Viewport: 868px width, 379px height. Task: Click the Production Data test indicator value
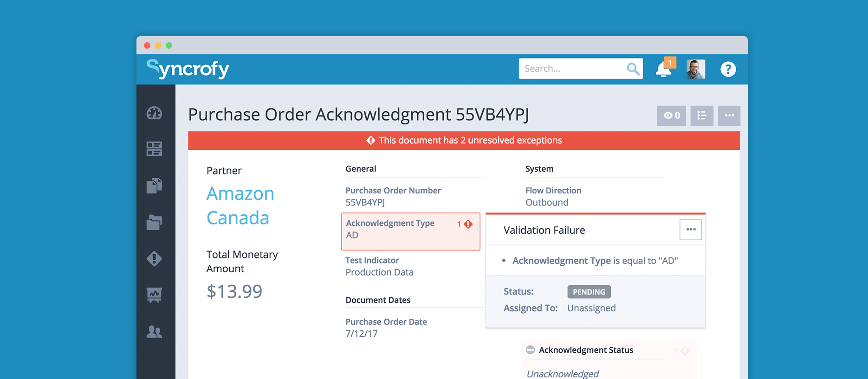pyautogui.click(x=379, y=272)
